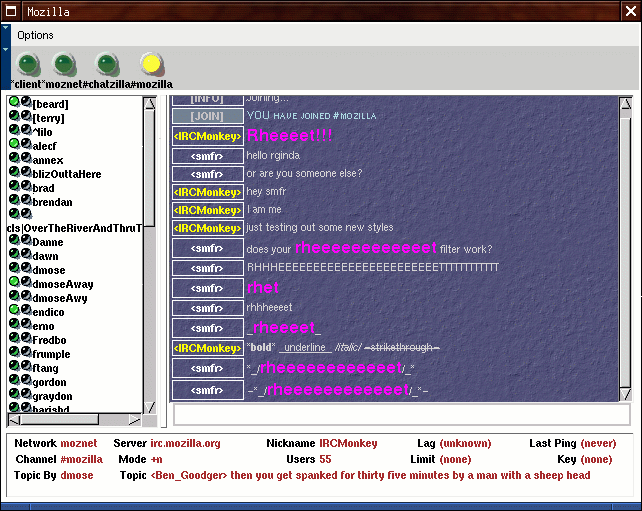Click the op status dot beside [beard]
This screenshot has height=511, width=642.
point(14,102)
